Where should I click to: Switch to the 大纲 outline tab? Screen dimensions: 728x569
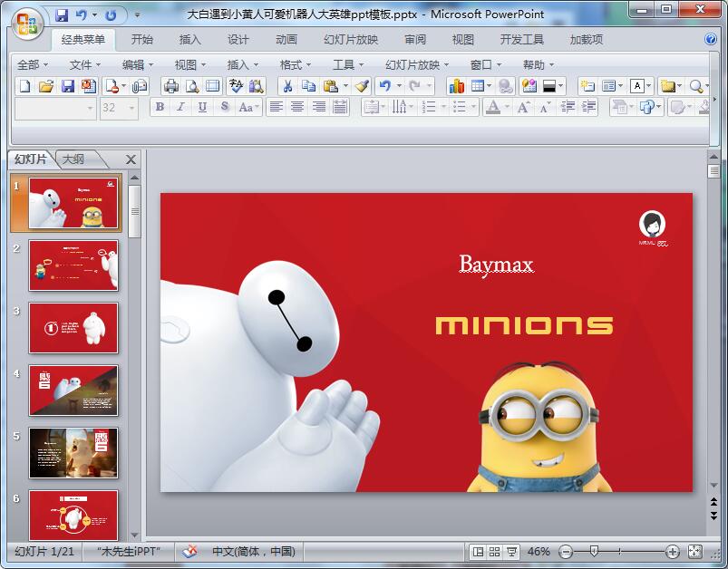click(73, 159)
